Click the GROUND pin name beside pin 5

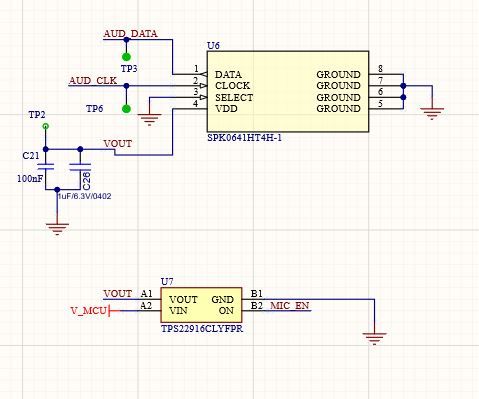pos(338,109)
